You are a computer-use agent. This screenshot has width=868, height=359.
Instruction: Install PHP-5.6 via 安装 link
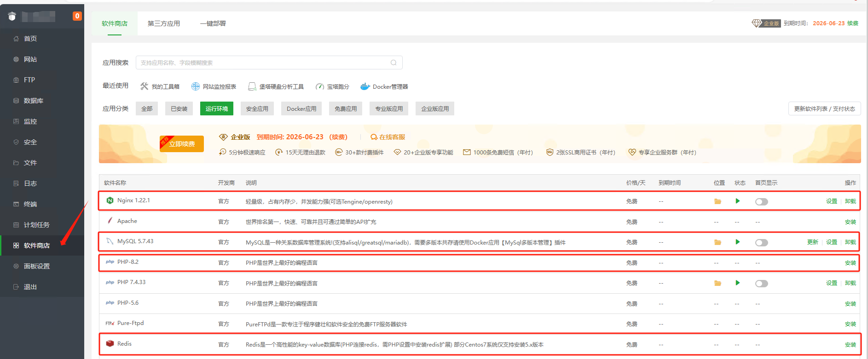pos(850,304)
